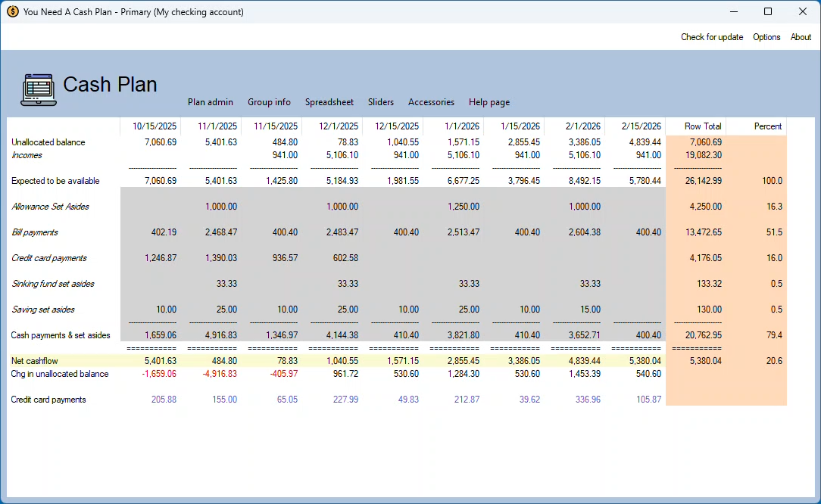
Task: Click the Sinking fund set asides label
Action: (53, 284)
